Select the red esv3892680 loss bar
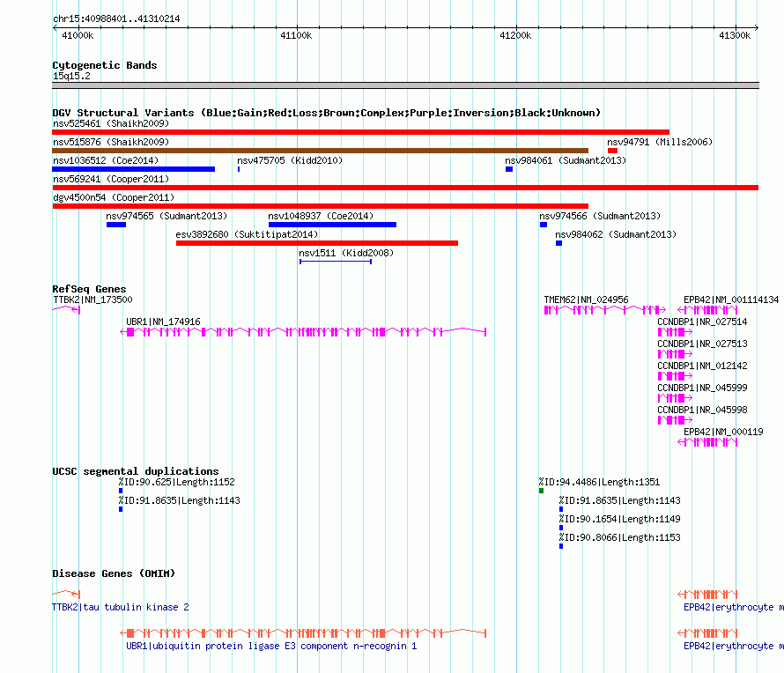784x673 pixels. tap(317, 243)
